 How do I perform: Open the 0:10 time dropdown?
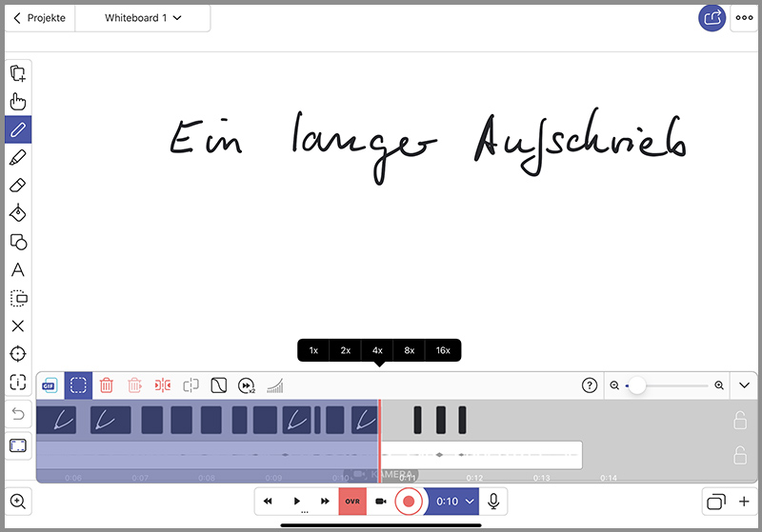[x=453, y=501]
